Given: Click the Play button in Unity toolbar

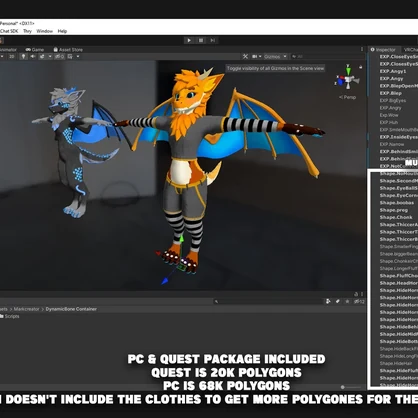Looking at the screenshot, I should coord(189,40).
